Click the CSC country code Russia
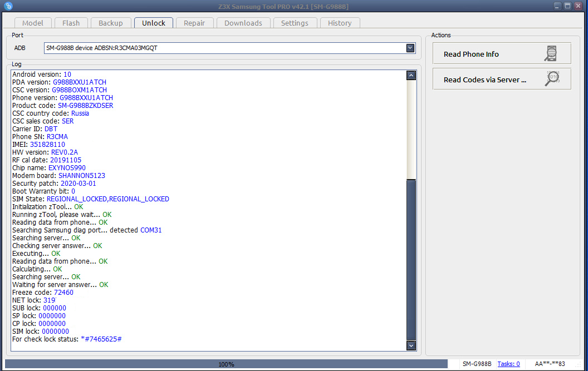Image resolution: width=588 pixels, height=371 pixels. coord(80,113)
